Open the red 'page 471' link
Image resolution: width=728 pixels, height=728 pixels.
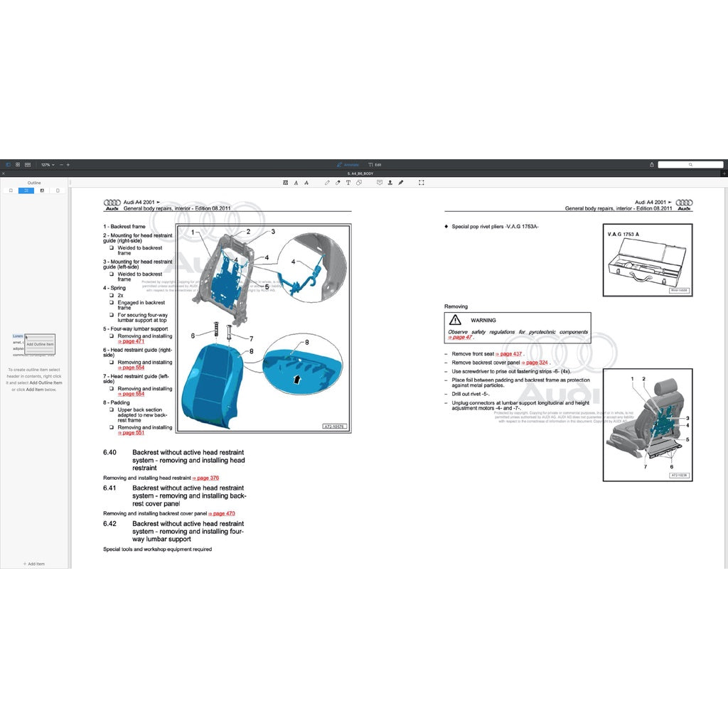point(133,341)
